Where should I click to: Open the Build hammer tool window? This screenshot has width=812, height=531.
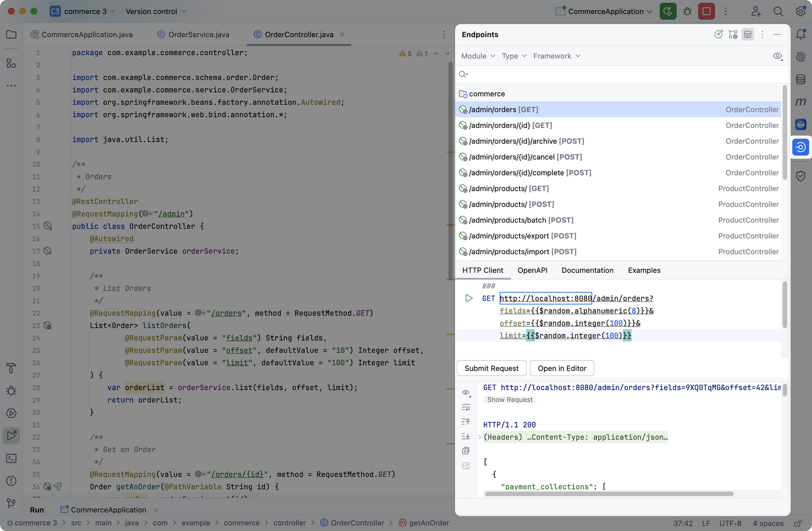click(x=11, y=368)
